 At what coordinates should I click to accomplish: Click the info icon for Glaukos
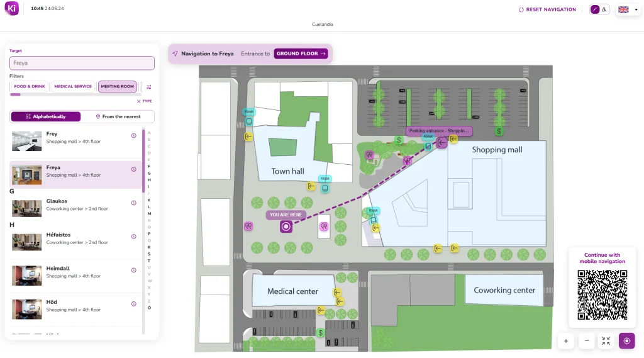(133, 203)
